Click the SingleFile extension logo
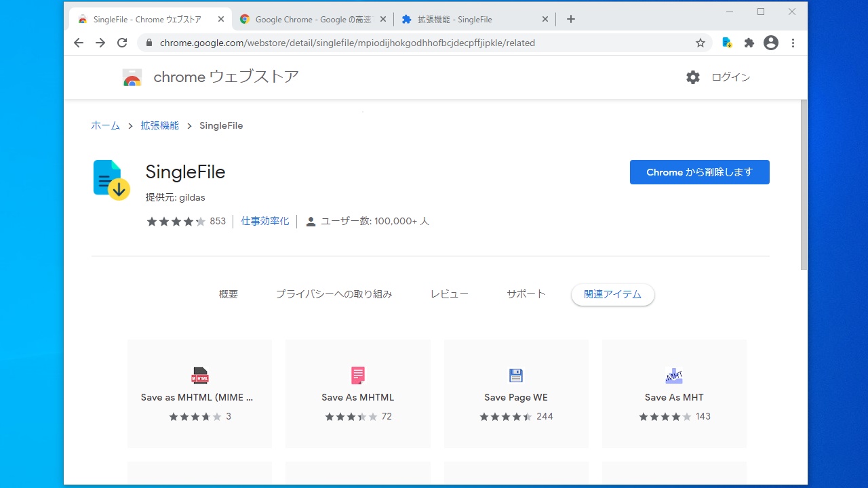 111,180
